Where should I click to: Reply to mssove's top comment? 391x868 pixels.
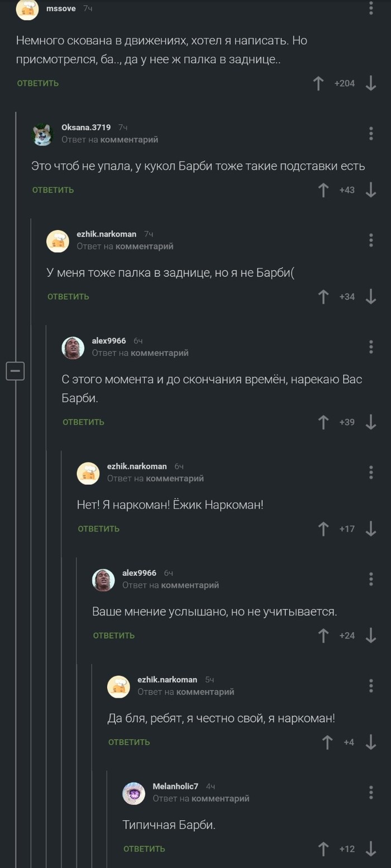[36, 83]
